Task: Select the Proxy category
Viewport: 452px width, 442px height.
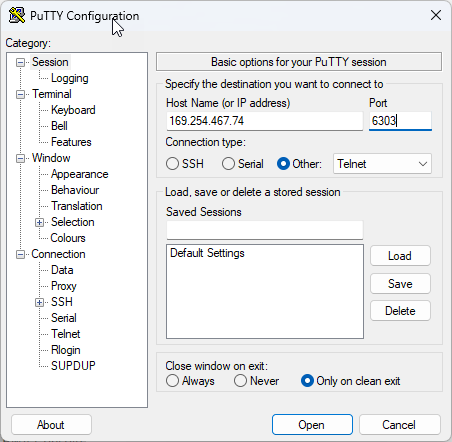Action: (x=64, y=286)
